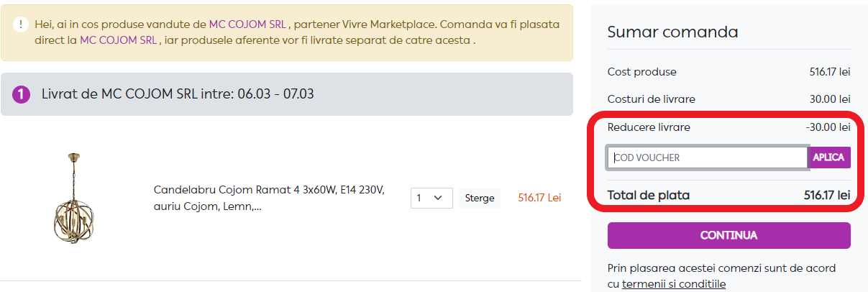Screen dimensions: 868x292
Task: Click the Costuri de livrare 30.00 lei amount
Action: (x=830, y=99)
